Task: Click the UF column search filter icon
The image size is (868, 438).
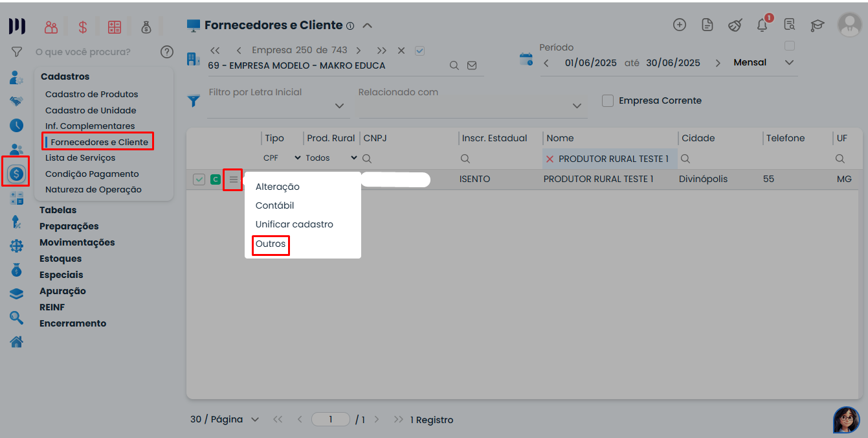Action: pos(840,159)
